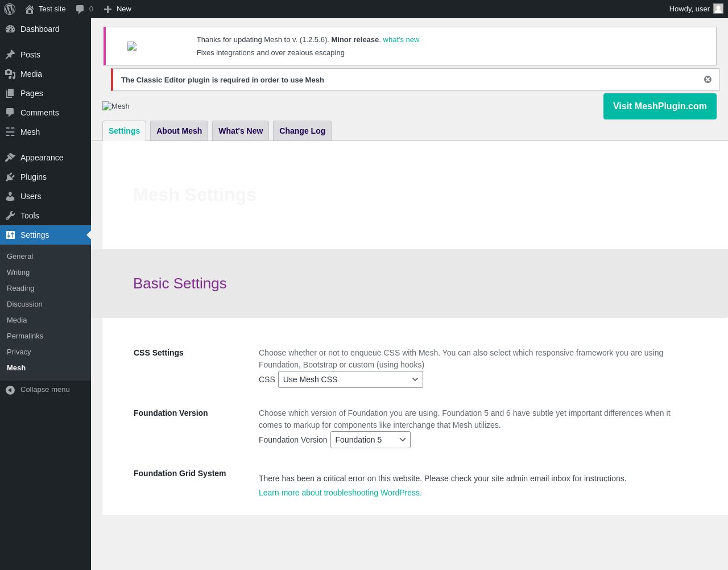Screen dimensions: 728x570
Task: Follow the what's new link
Action: [401, 40]
